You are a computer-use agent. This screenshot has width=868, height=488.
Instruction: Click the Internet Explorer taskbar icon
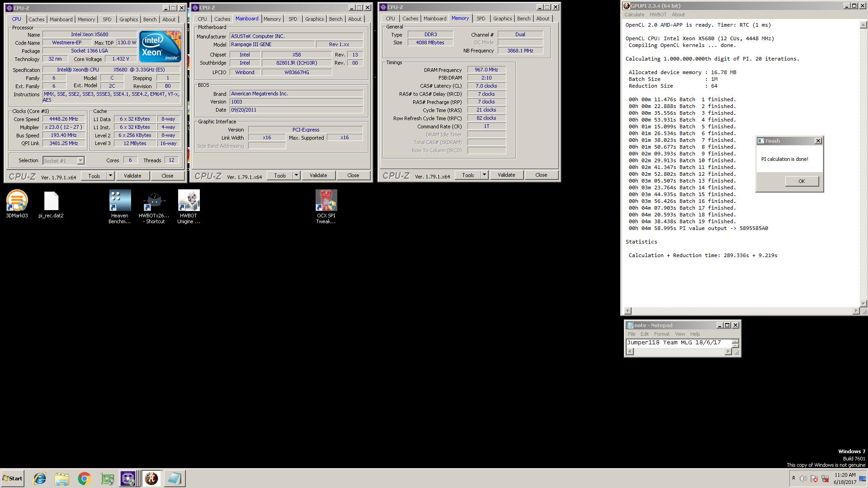pos(40,479)
